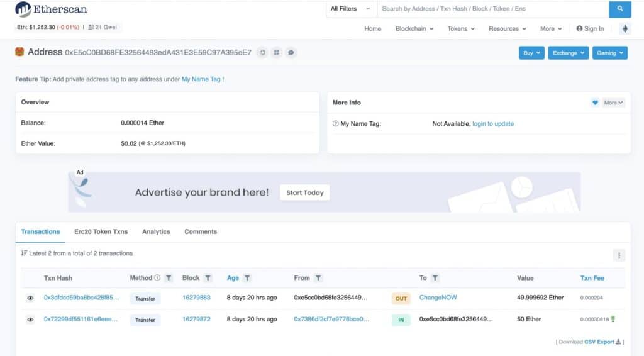This screenshot has height=356, width=644.
Task: Open transaction hash 0x3dfdcd59ba8bc428f85...
Action: click(81, 298)
